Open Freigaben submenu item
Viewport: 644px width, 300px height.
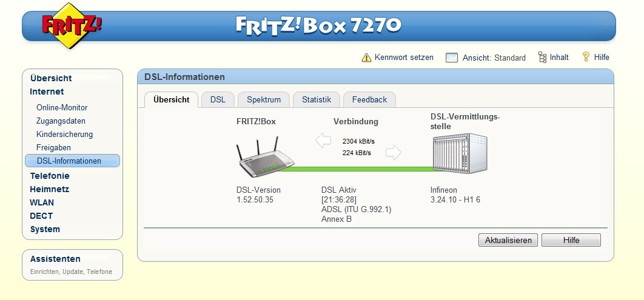53,147
